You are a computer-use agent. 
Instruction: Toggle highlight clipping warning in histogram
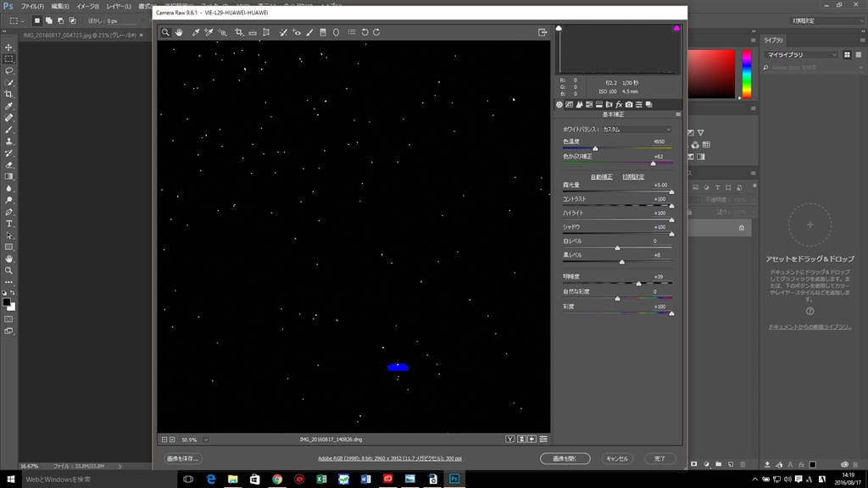[676, 28]
